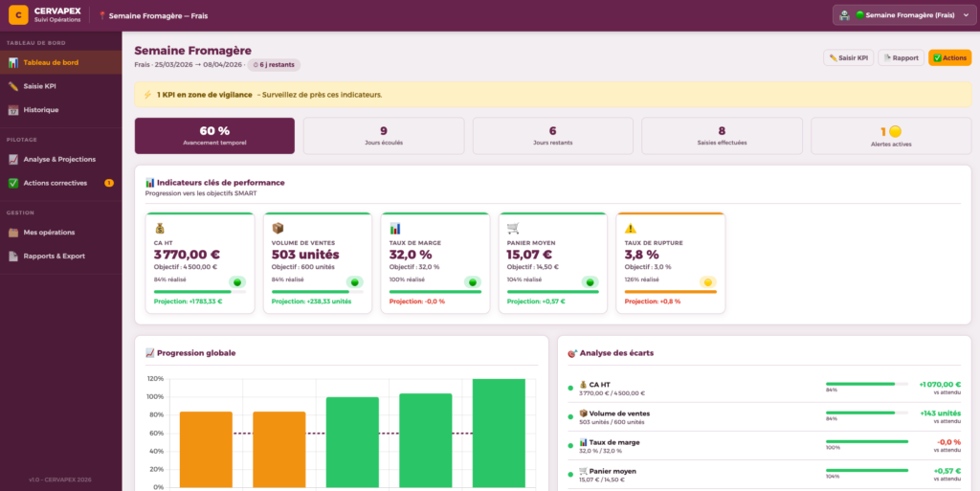980x491 pixels.
Task: Click the Saisir KPI button
Action: (848, 57)
